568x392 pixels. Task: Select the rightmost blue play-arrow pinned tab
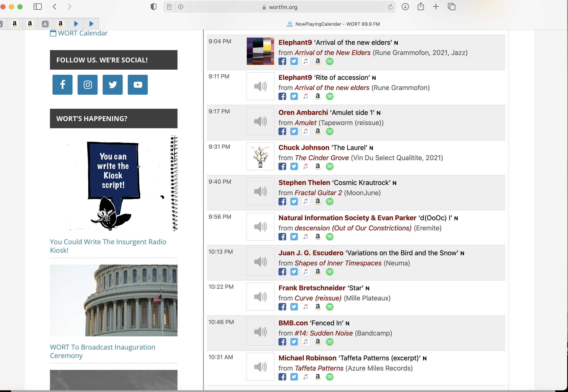point(91,24)
